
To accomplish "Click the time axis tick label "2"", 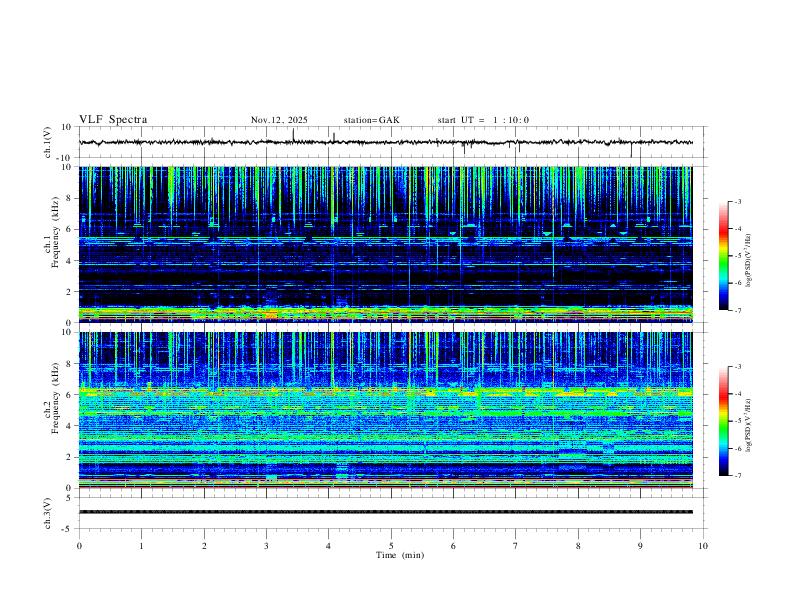I will 204,546.
